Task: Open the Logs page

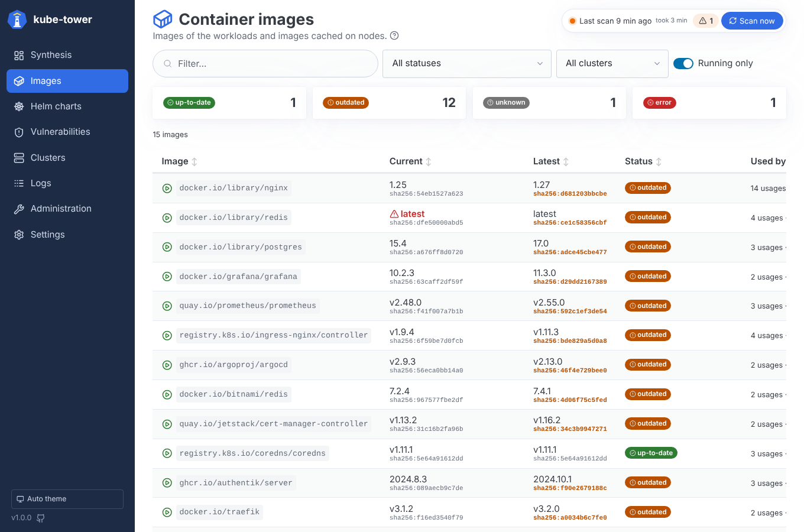Action: (67, 183)
